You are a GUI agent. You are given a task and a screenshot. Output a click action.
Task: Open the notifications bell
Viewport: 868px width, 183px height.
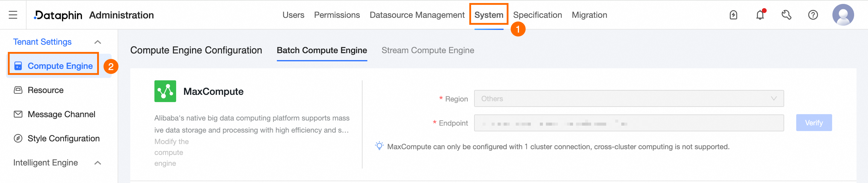coord(760,15)
